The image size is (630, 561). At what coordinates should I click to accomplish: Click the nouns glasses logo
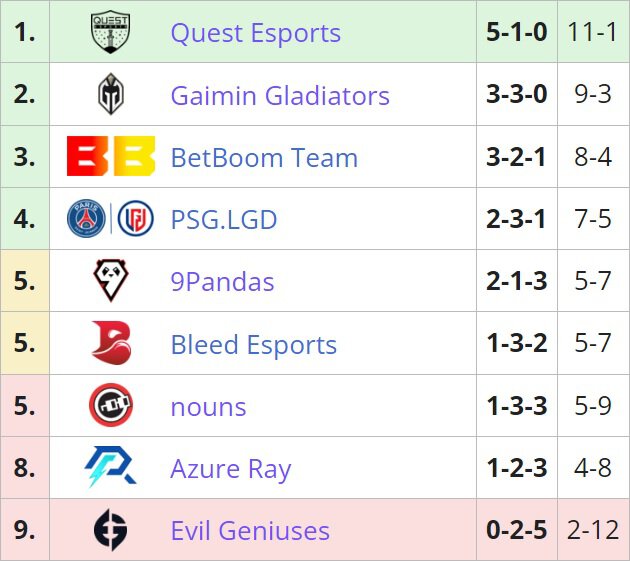(x=111, y=405)
